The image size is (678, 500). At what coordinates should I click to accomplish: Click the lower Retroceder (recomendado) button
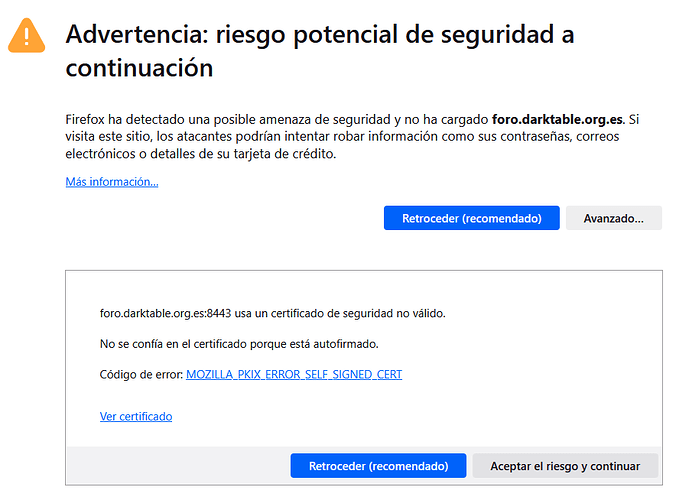tap(378, 466)
